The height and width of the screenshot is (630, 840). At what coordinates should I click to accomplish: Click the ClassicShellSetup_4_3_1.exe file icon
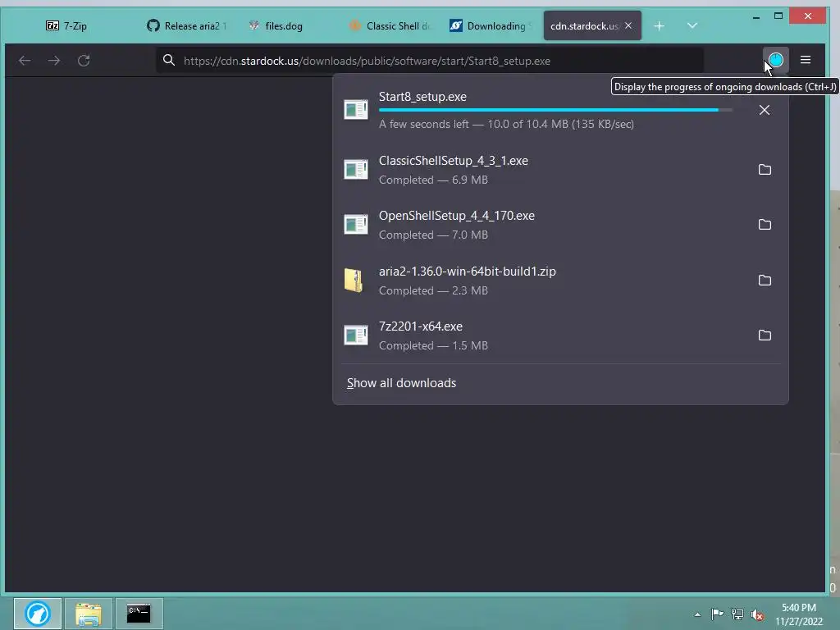356,169
